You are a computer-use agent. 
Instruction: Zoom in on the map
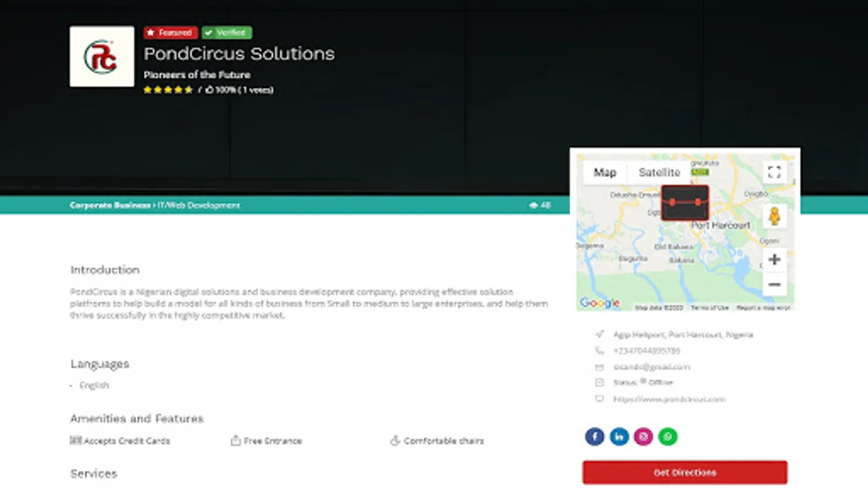point(774,259)
